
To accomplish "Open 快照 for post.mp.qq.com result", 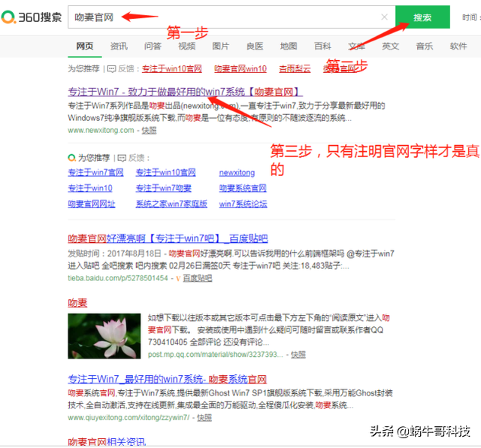I will coord(298,355).
